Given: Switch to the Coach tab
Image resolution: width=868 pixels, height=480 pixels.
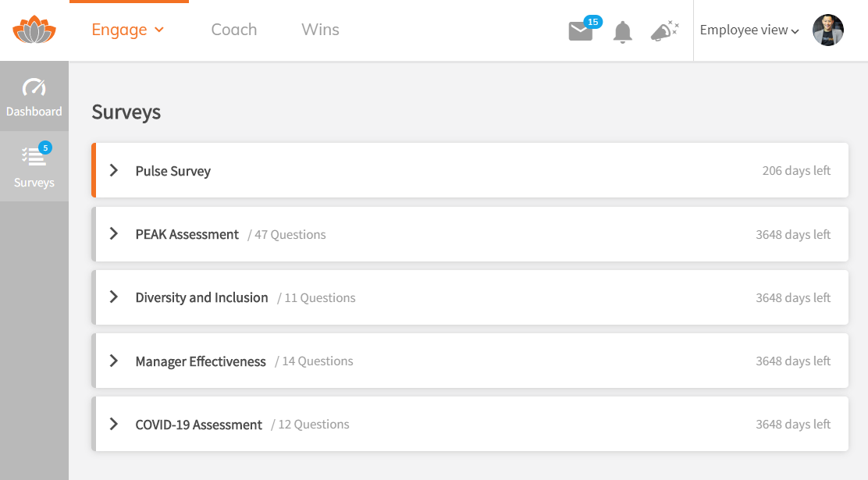Looking at the screenshot, I should [x=234, y=30].
